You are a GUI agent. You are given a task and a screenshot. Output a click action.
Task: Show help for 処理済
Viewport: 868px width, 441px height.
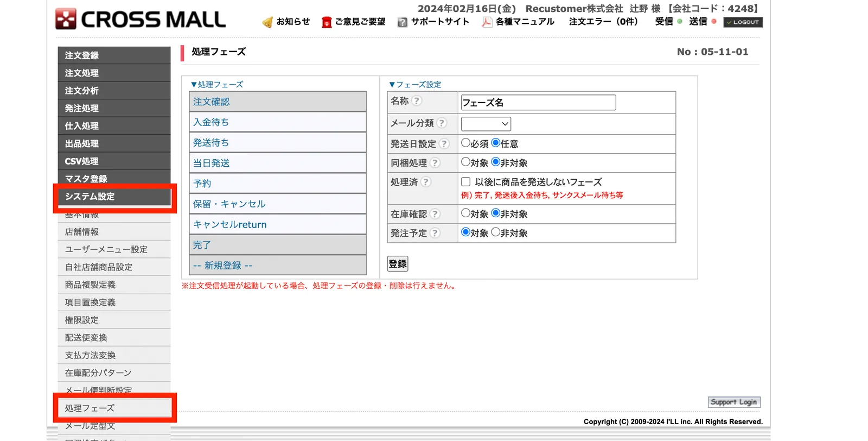[x=426, y=181]
